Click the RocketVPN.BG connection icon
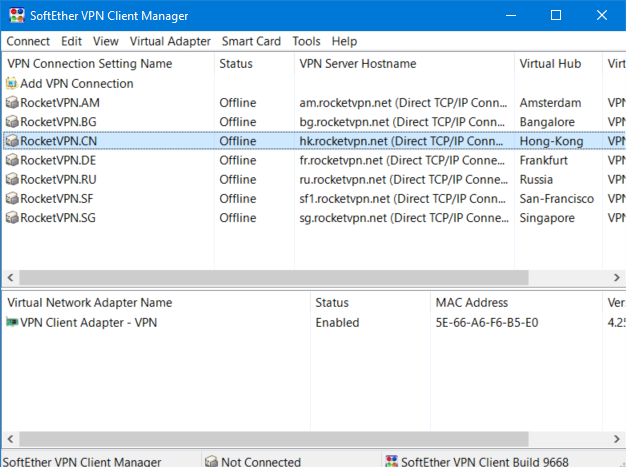Viewport: 626px width, 467px height. click(12, 122)
